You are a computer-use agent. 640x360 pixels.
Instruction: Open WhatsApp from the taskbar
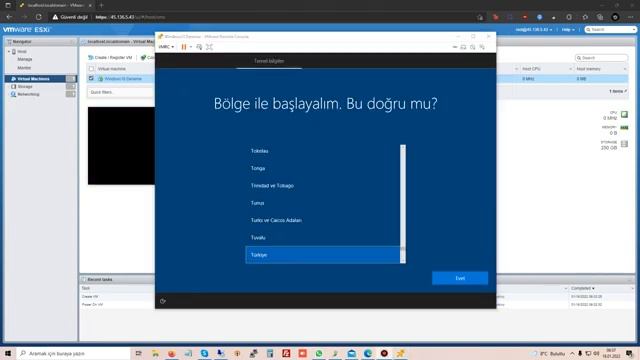point(319,353)
